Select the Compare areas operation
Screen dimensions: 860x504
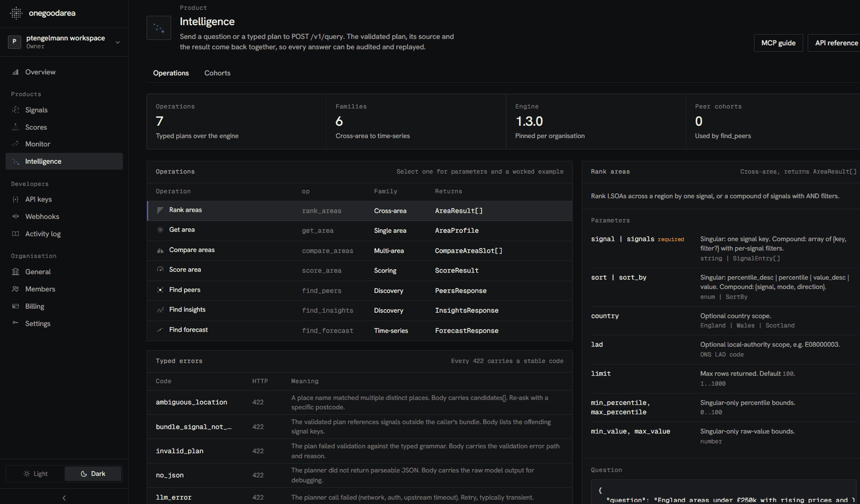click(x=360, y=250)
